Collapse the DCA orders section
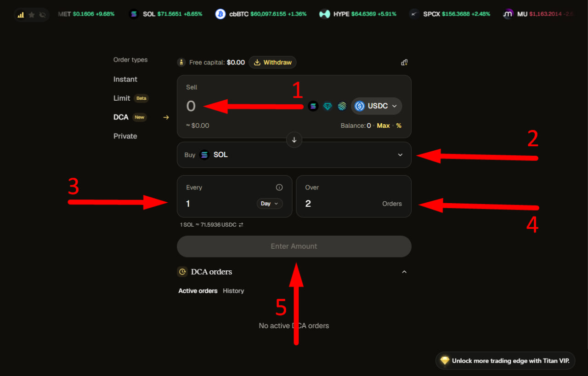The width and height of the screenshot is (588, 376). [x=404, y=272]
